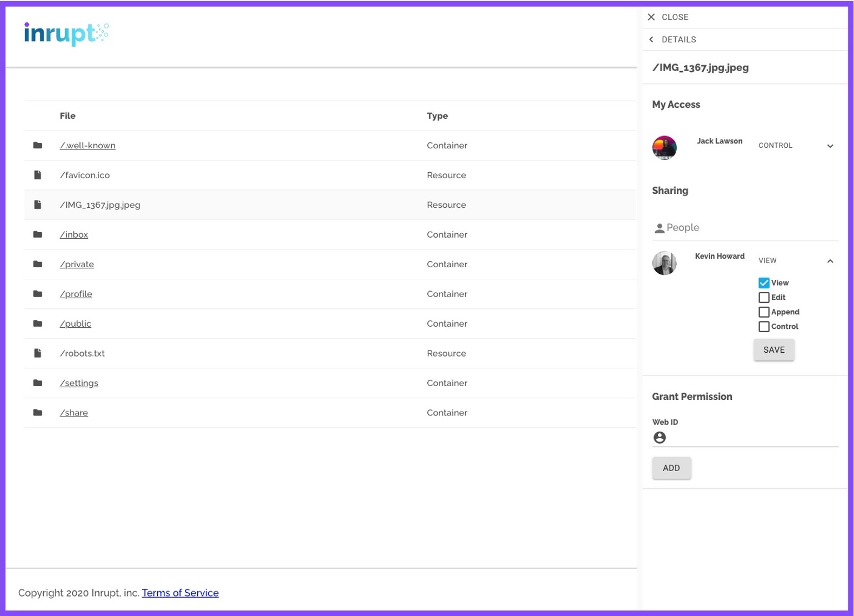Check the Control permission checkbox
Image resolution: width=854 pixels, height=616 pixels.
(764, 327)
